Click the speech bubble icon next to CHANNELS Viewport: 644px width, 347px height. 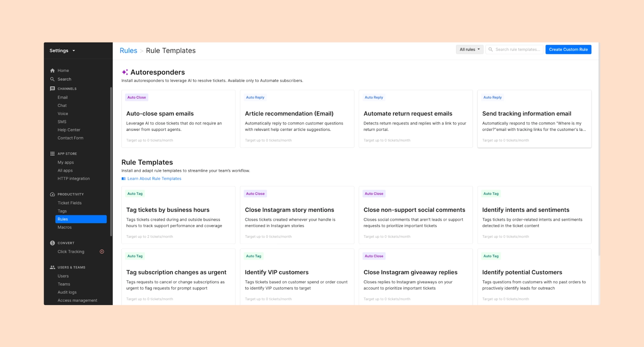coord(53,89)
